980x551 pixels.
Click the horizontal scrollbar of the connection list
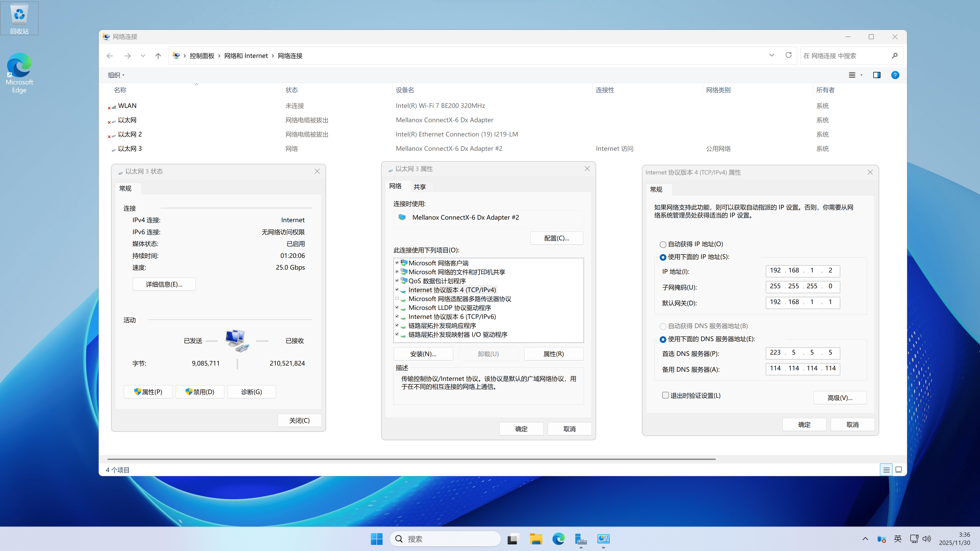pyautogui.click(x=411, y=459)
